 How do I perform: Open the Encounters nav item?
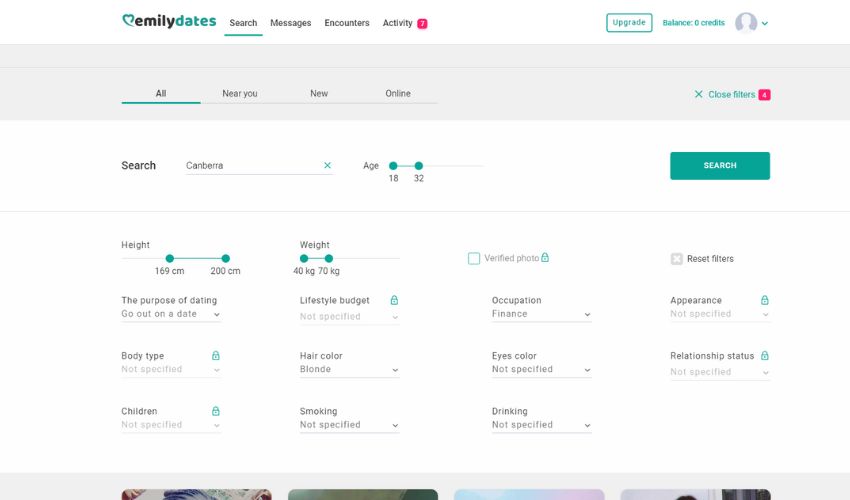[347, 23]
